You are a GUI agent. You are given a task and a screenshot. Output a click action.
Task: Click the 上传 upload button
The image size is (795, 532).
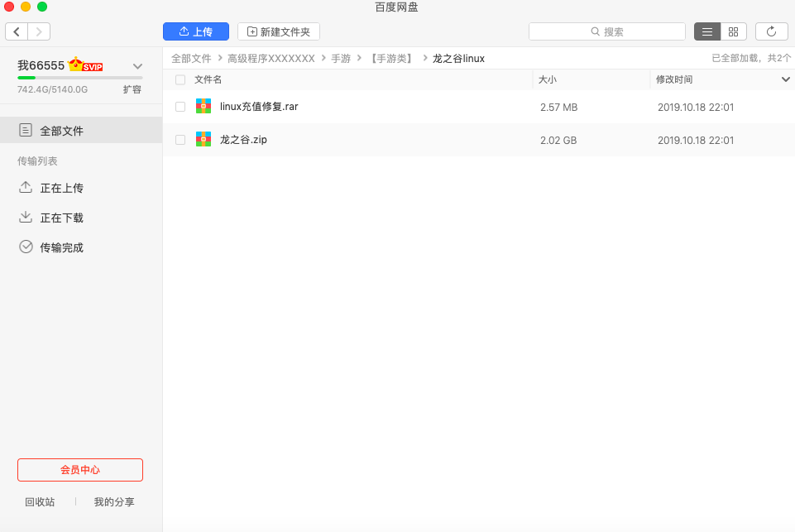coord(195,31)
